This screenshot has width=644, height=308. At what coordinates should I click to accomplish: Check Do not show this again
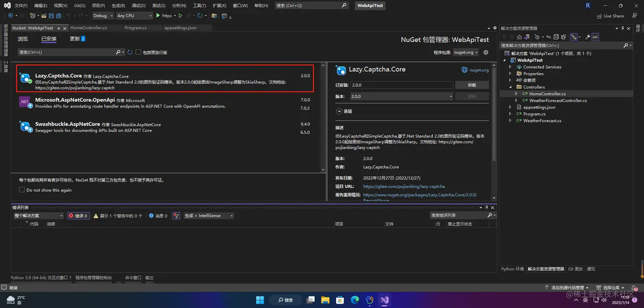[x=22, y=190]
